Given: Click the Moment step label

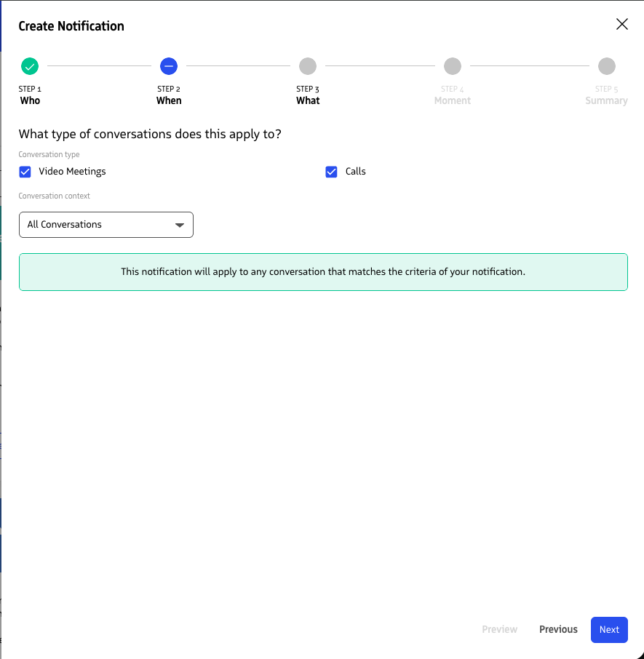Looking at the screenshot, I should point(453,100).
